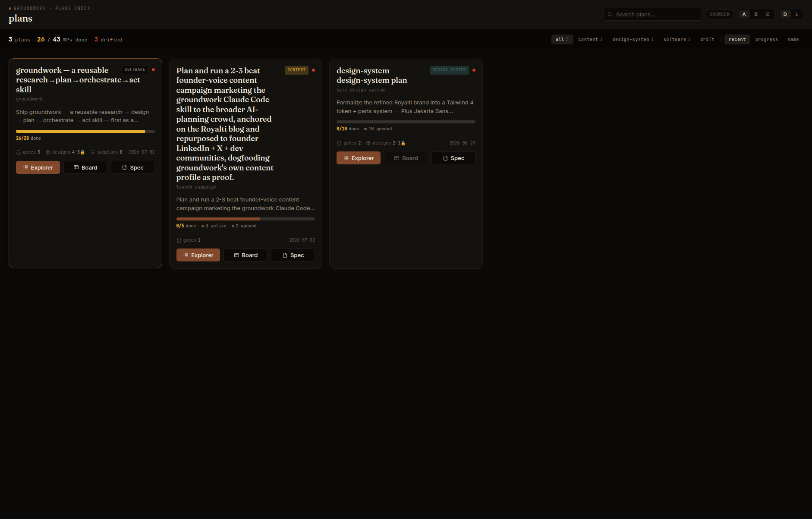
Task: Filter plans by content tab
Action: [x=590, y=39]
